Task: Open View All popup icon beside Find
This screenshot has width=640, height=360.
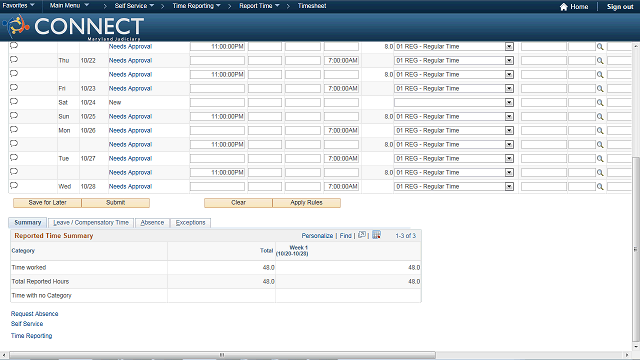Action: point(362,235)
